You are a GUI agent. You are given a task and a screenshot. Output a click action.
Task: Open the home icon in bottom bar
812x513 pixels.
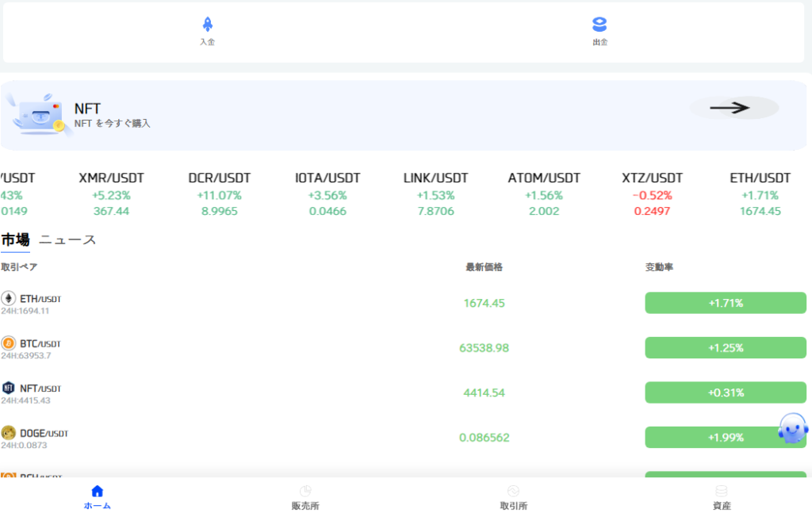pos(98,491)
